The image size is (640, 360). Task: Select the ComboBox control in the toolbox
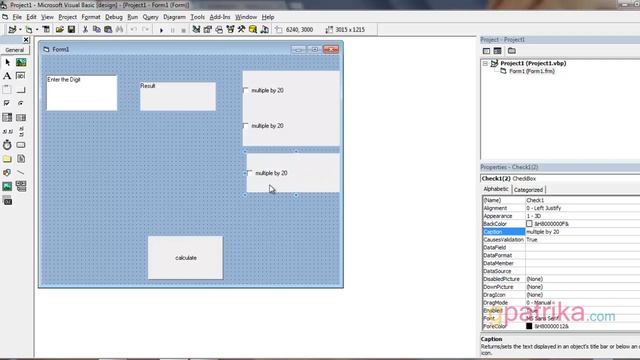click(x=7, y=118)
